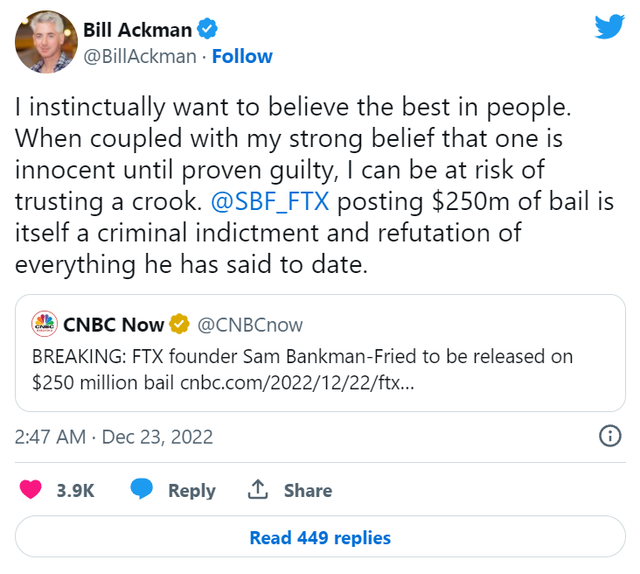Screen dimensions: 640x574
Task: Click the reply speech bubble icon
Action: 142,490
